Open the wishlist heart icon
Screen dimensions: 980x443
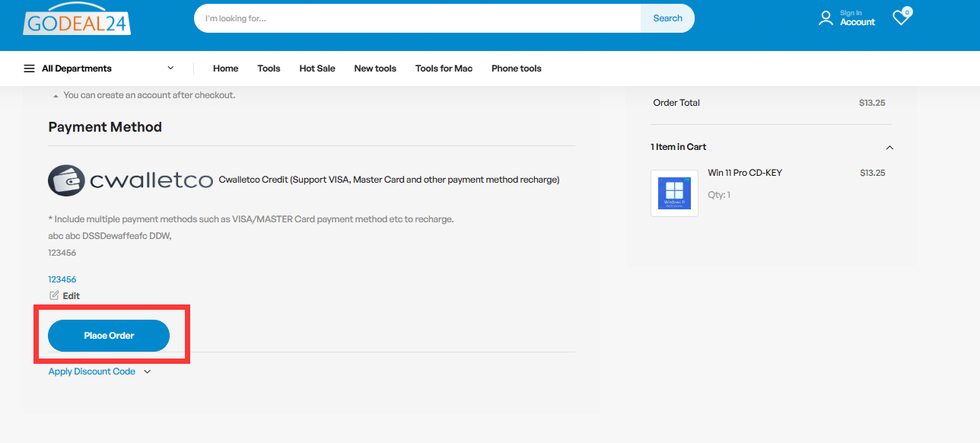[x=901, y=18]
